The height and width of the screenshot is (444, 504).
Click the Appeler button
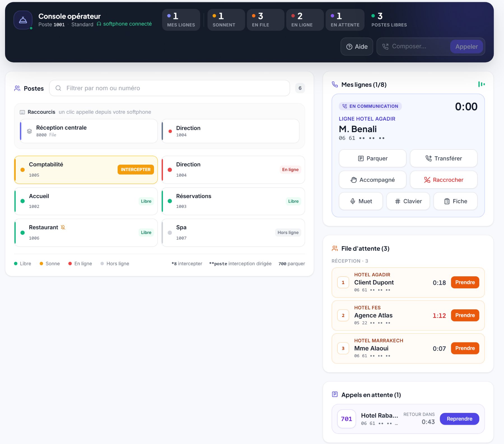point(466,46)
